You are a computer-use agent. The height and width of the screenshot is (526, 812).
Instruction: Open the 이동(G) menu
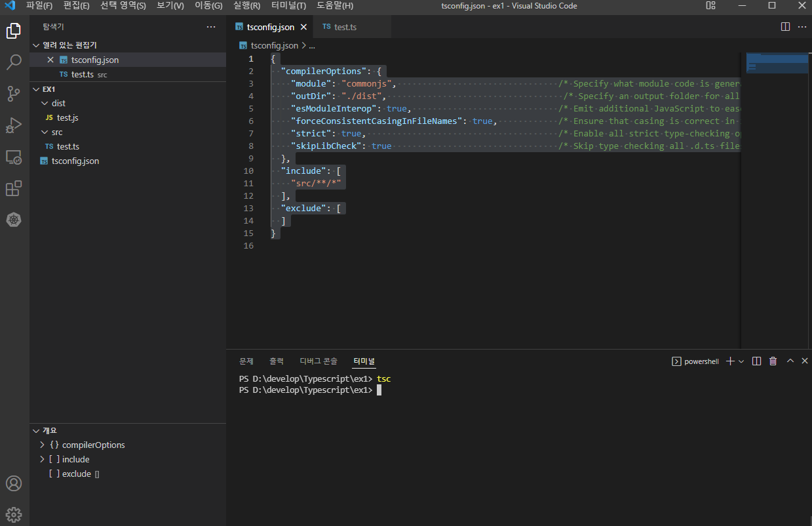(x=209, y=6)
